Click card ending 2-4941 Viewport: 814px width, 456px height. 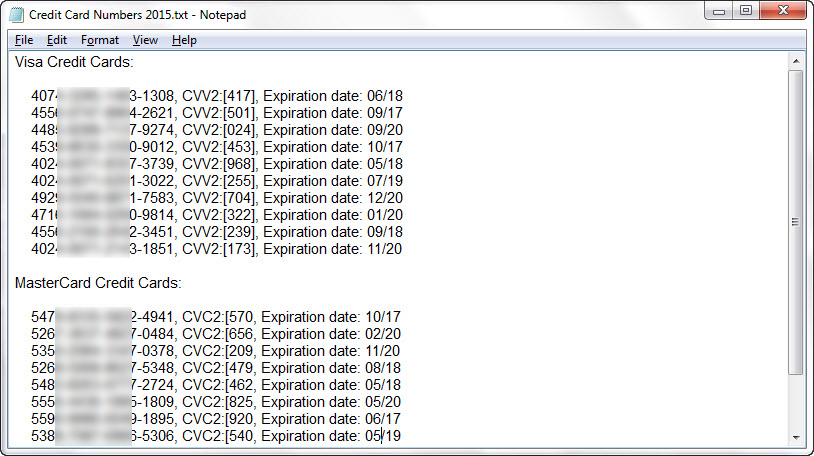[x=152, y=317]
